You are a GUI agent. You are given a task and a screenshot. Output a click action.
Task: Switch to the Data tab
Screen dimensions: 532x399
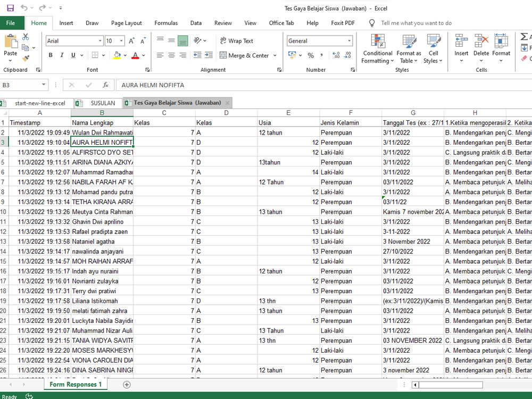(x=196, y=23)
